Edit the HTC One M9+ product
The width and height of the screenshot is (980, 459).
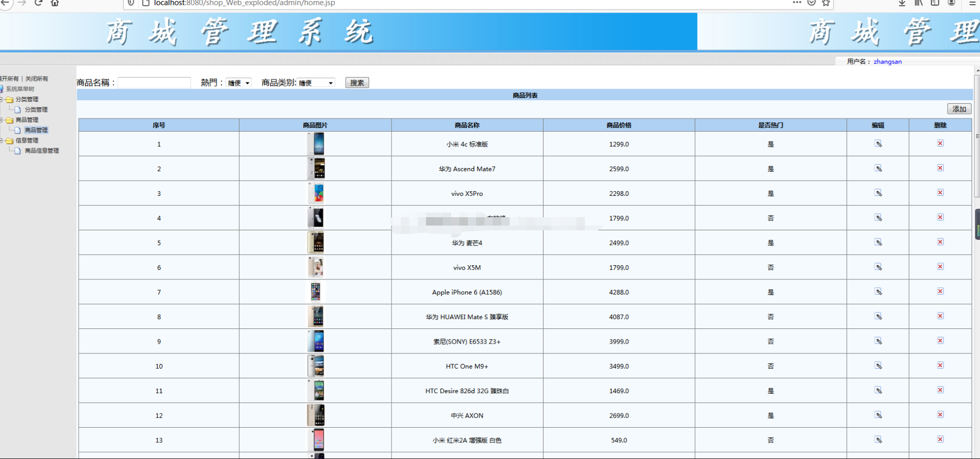(878, 366)
